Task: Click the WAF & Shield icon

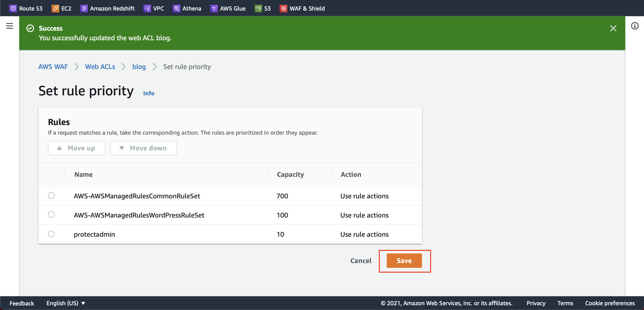Action: pyautogui.click(x=283, y=8)
